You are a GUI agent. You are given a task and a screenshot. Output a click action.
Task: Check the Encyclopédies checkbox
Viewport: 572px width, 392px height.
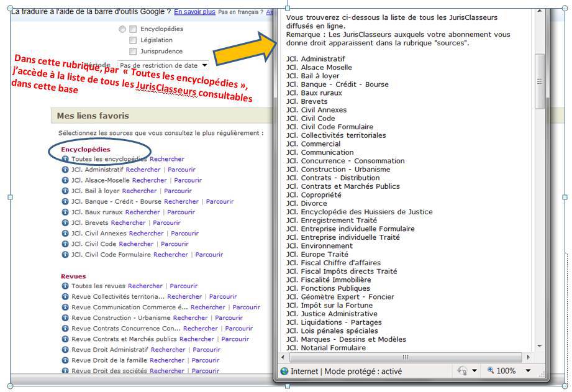132,29
